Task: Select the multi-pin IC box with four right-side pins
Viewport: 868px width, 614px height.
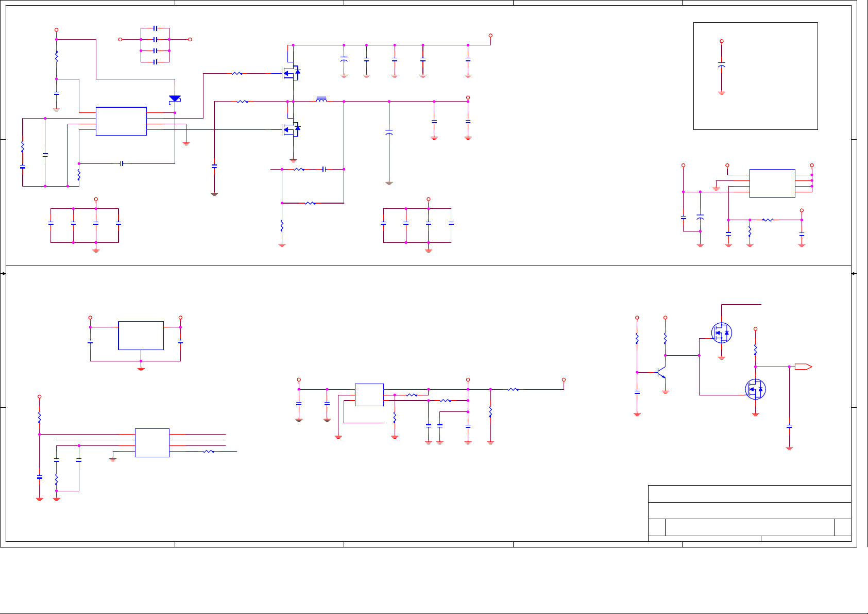Action: [772, 183]
